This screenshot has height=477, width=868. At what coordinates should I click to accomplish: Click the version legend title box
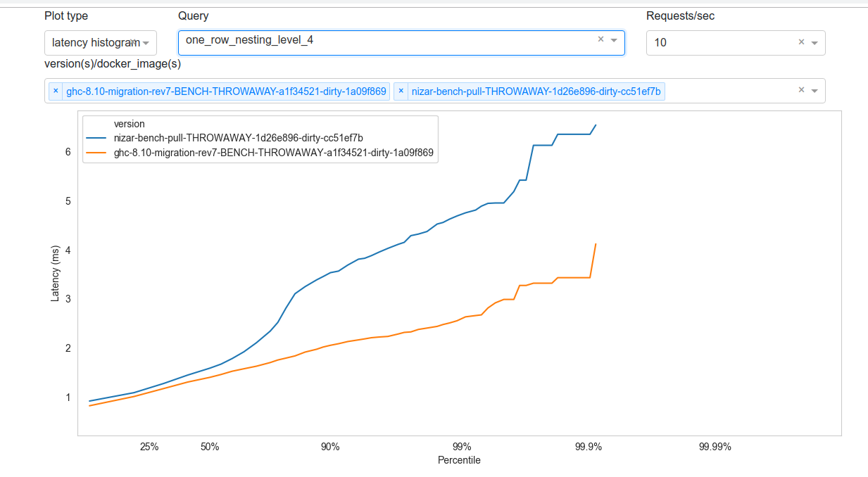[x=130, y=123]
